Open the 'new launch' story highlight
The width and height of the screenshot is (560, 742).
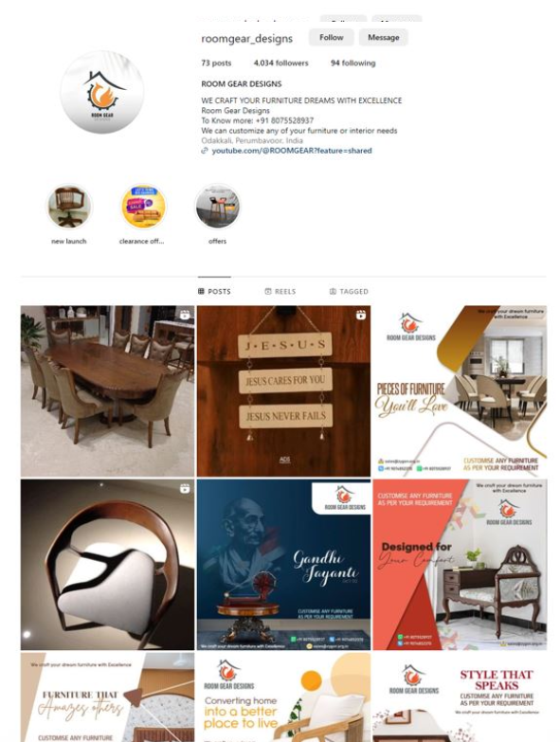(x=69, y=207)
